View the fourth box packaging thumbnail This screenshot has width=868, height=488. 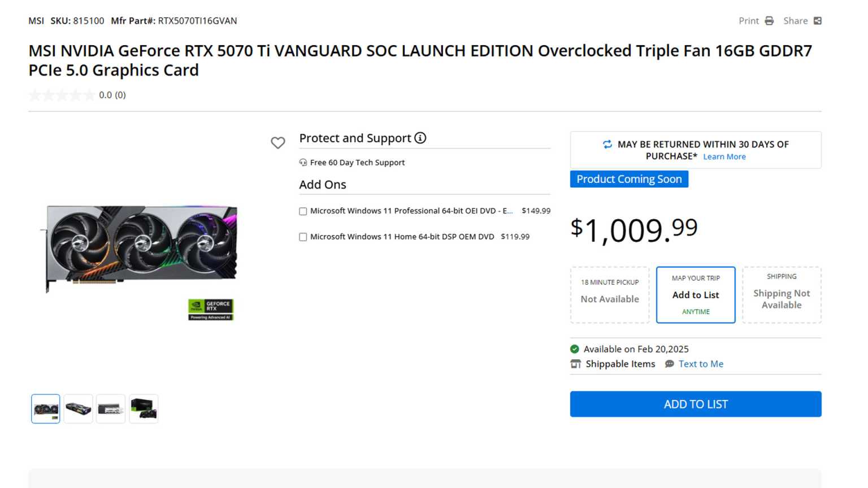[144, 409]
